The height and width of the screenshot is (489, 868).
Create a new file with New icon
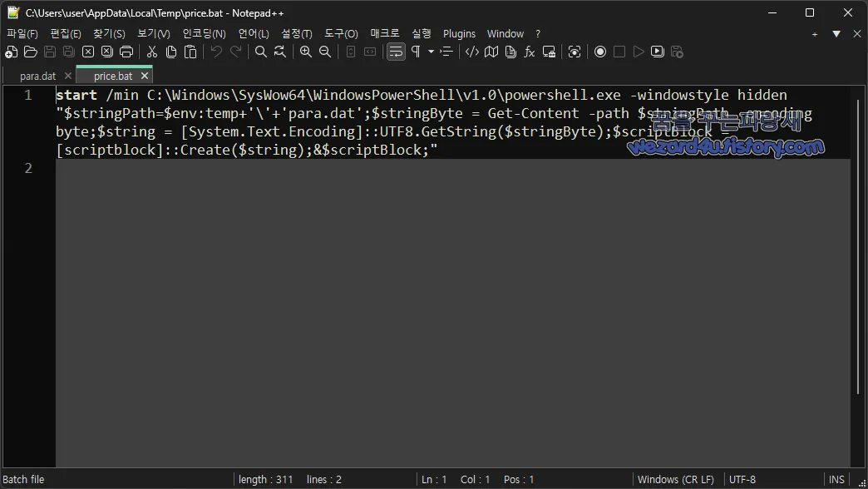pyautogui.click(x=11, y=52)
